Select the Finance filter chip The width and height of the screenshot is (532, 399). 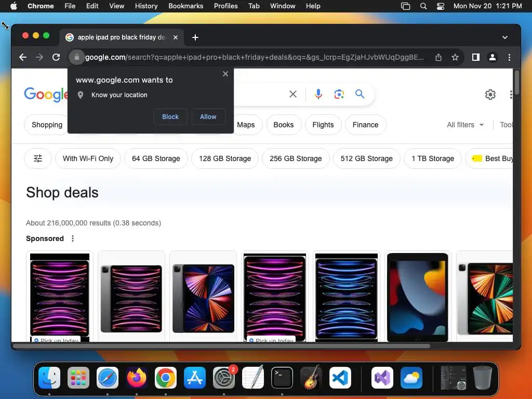pyautogui.click(x=365, y=125)
